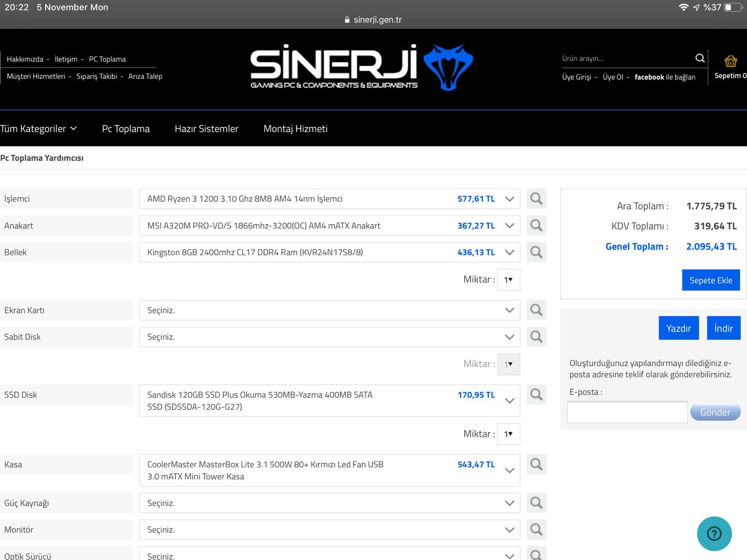Open Hazır Sistemler menu item

click(x=207, y=129)
